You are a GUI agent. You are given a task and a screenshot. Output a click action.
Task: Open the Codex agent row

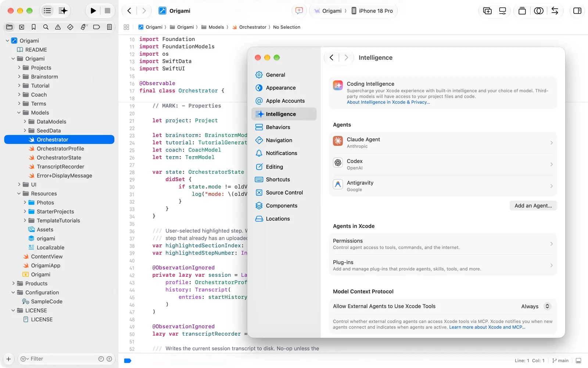coord(443,164)
